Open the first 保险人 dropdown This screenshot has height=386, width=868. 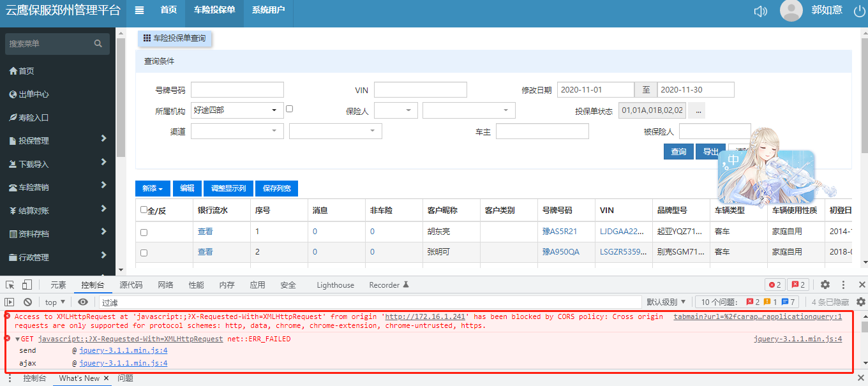(396, 110)
